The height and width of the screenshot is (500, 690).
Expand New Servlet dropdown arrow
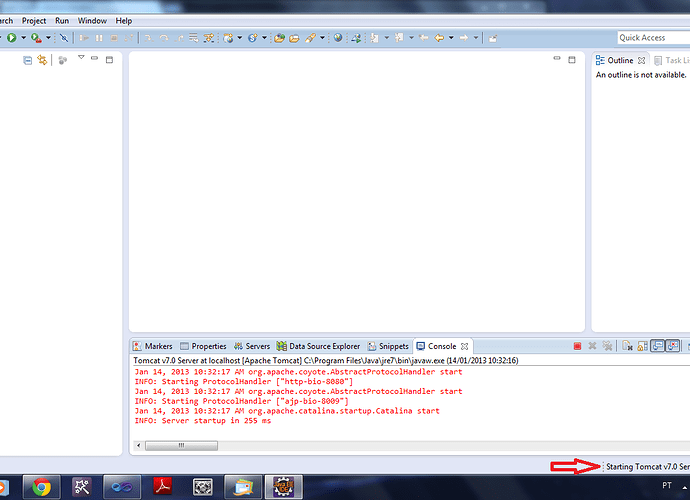pos(264,38)
